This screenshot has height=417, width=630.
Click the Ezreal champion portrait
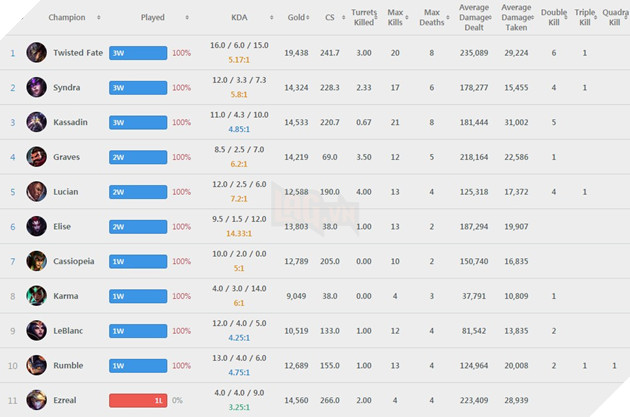click(x=37, y=400)
